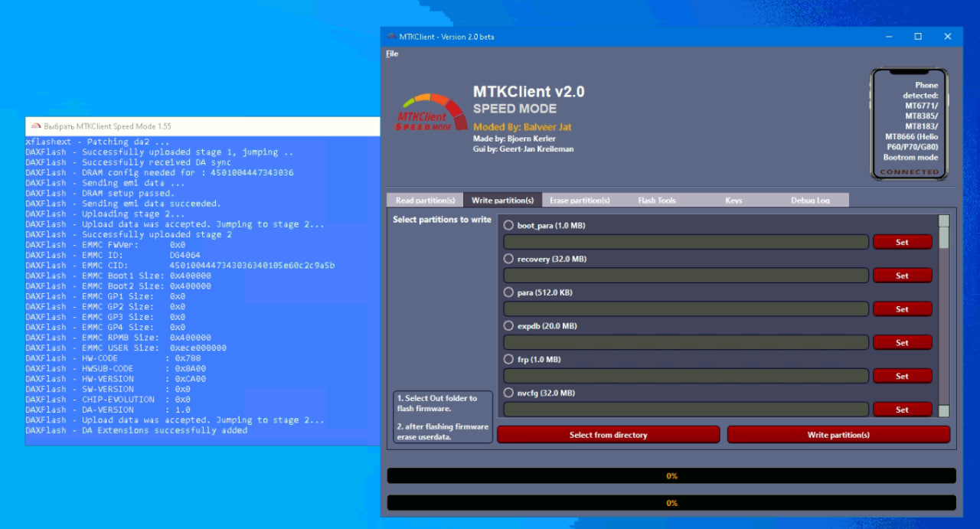This screenshot has height=529, width=980.
Task: Click the boot_para file path field
Action: tap(686, 242)
